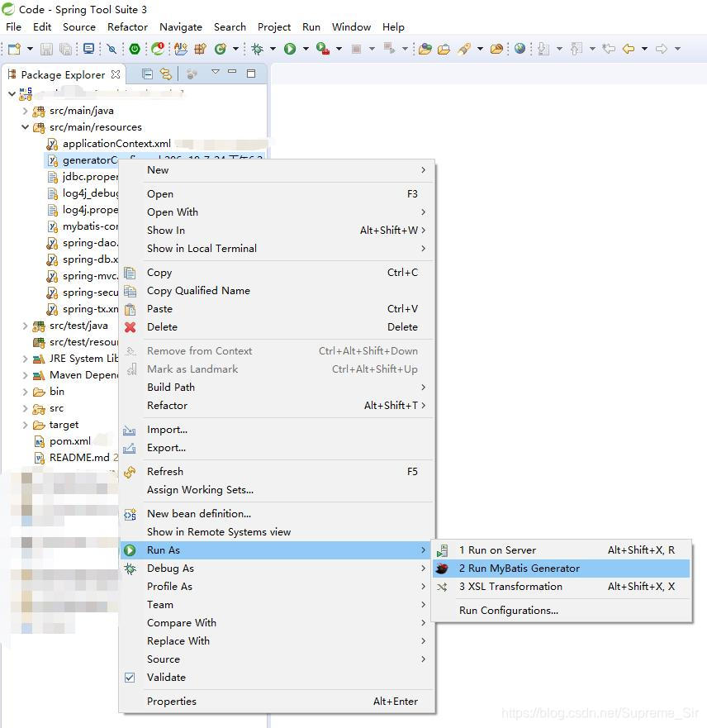Maximize the Package Explorer panel
707x728 pixels.
(x=251, y=74)
